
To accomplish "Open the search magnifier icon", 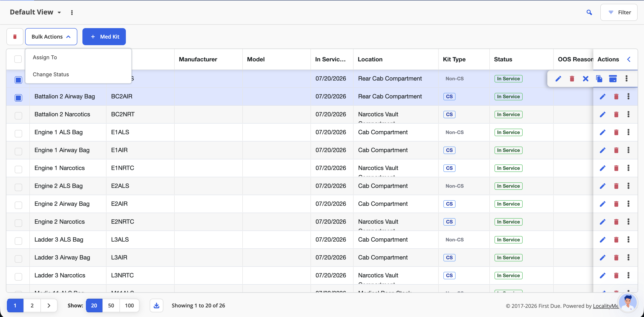I will tap(589, 12).
